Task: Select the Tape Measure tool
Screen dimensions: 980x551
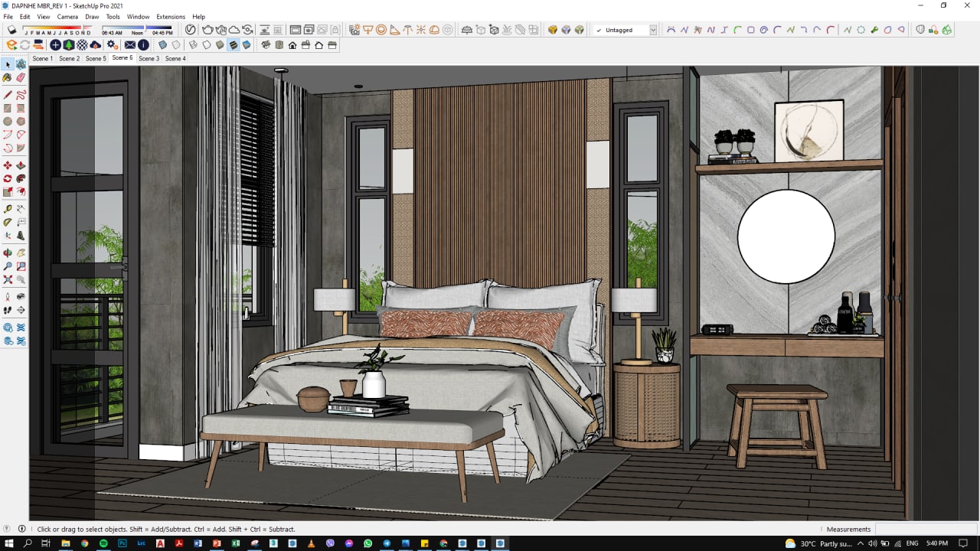Action: [x=6, y=209]
